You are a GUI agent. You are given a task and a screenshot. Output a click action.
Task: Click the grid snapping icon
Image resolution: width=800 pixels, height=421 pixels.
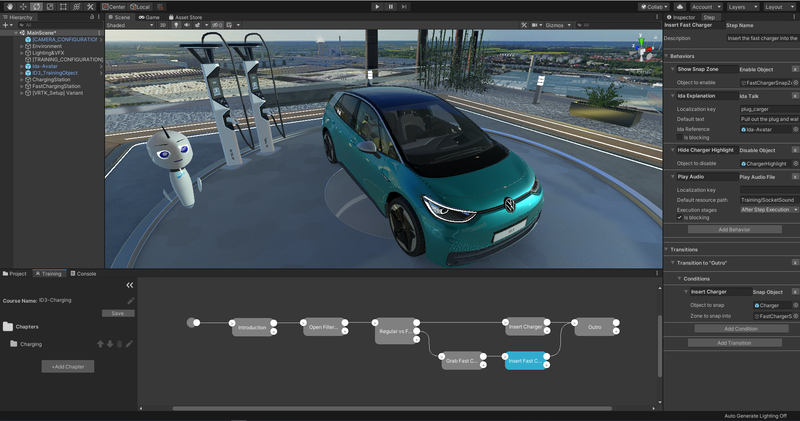click(160, 7)
